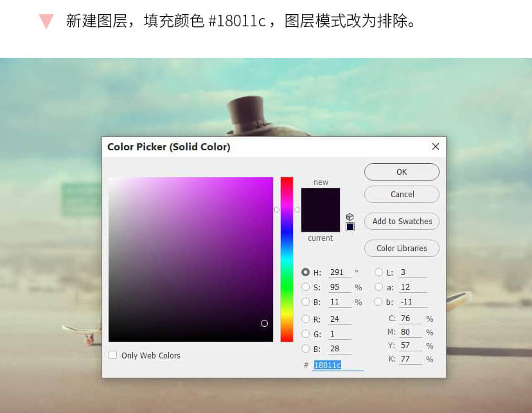The height and width of the screenshot is (413, 532).
Task: Click the hex field showing 18011c
Action: tap(338, 365)
